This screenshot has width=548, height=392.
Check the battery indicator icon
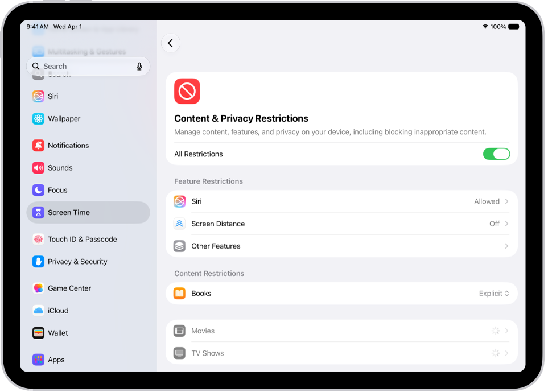514,27
